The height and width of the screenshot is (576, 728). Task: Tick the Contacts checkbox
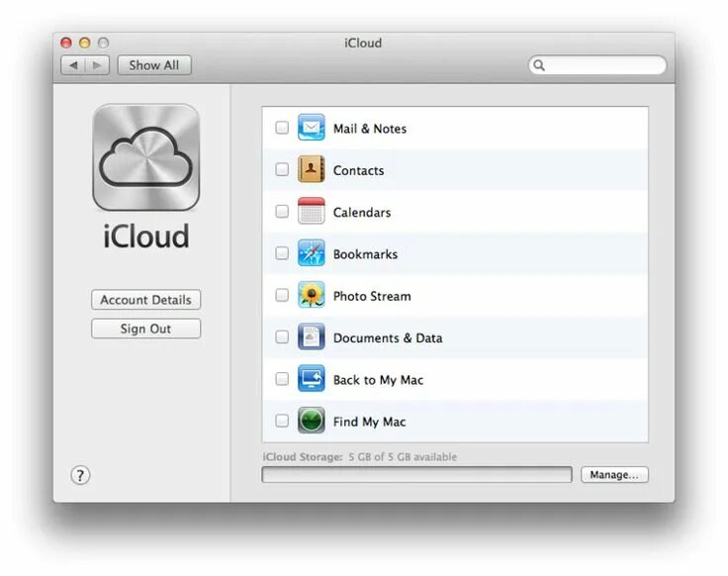pyautogui.click(x=282, y=169)
